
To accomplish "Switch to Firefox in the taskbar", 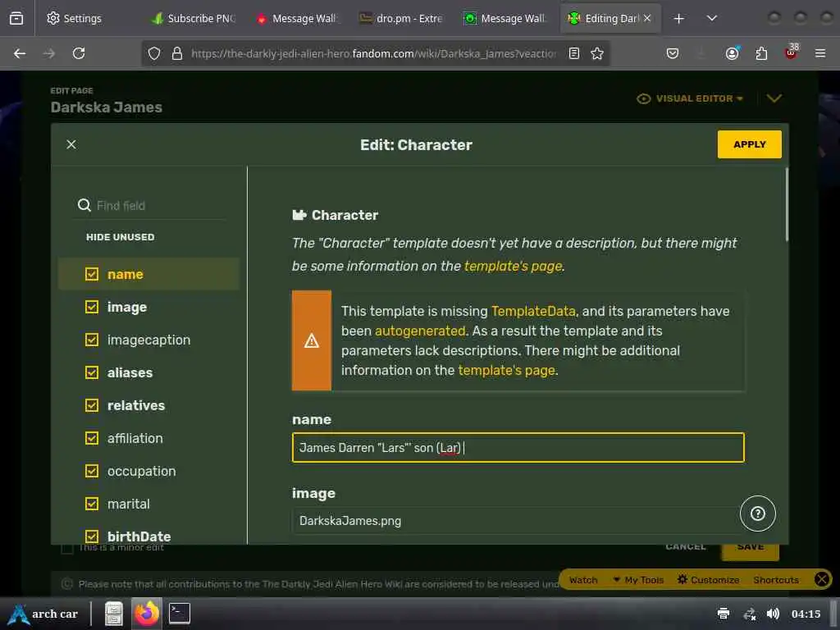I will pyautogui.click(x=146, y=614).
